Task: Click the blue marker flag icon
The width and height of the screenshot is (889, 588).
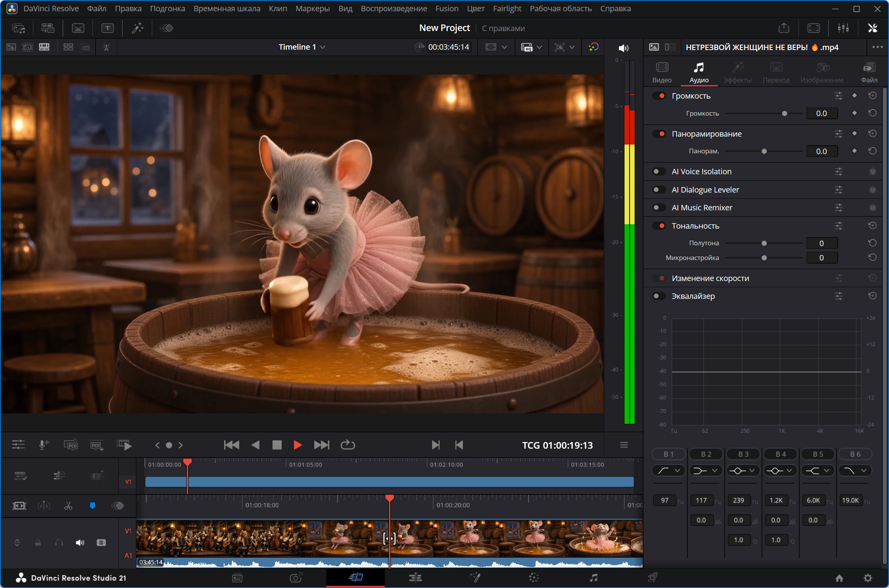Action: 92,506
